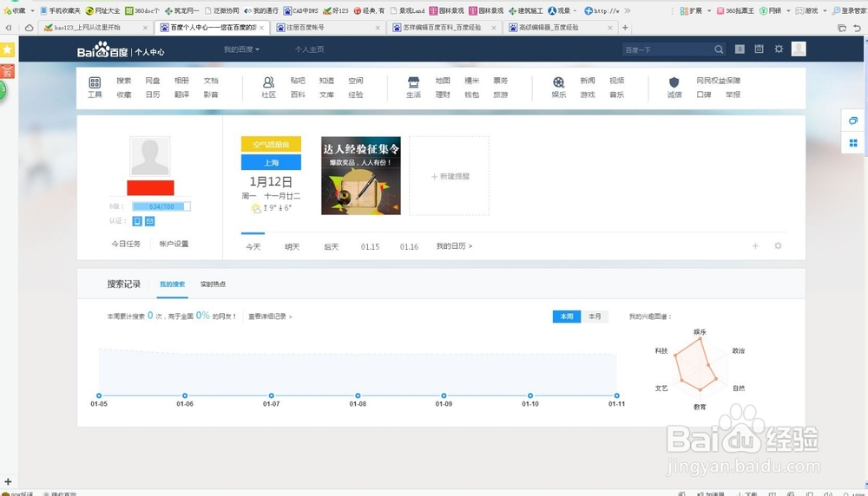This screenshot has height=496, width=868.
Task: Select the 01.16 day tab
Action: (409, 246)
